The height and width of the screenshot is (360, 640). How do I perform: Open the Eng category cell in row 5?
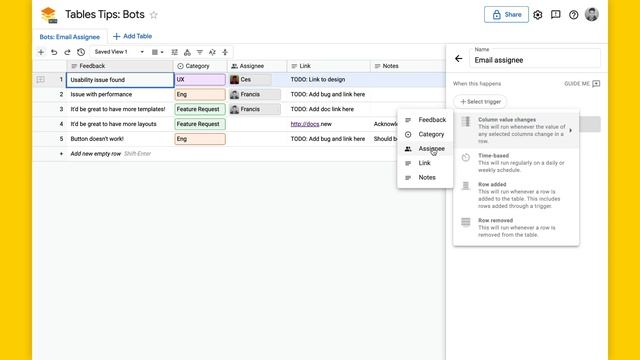point(200,139)
